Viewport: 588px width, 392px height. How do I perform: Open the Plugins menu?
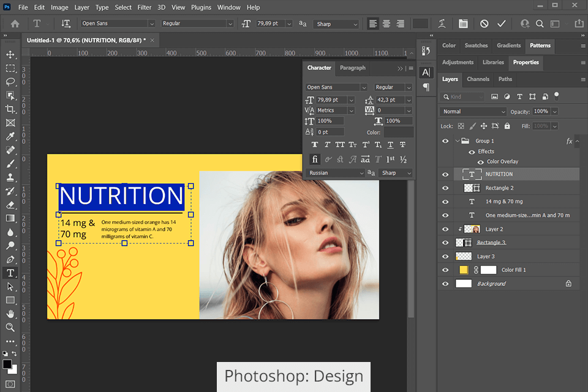tap(201, 7)
